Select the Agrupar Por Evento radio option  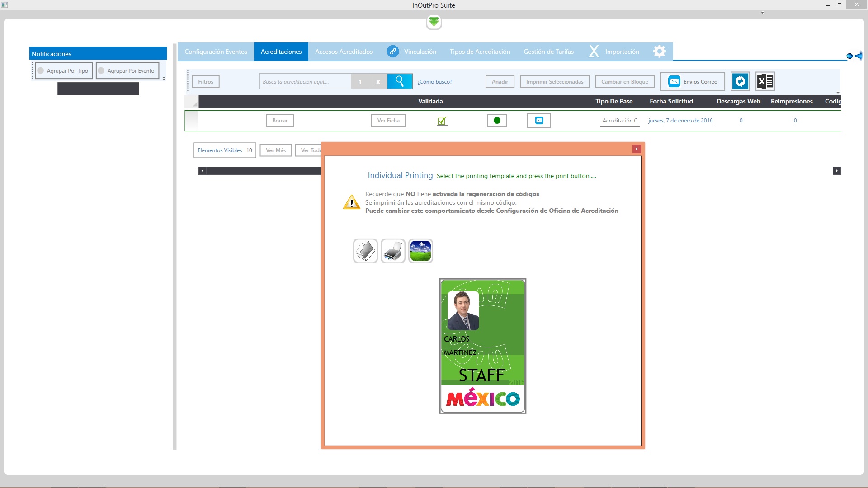[101, 71]
